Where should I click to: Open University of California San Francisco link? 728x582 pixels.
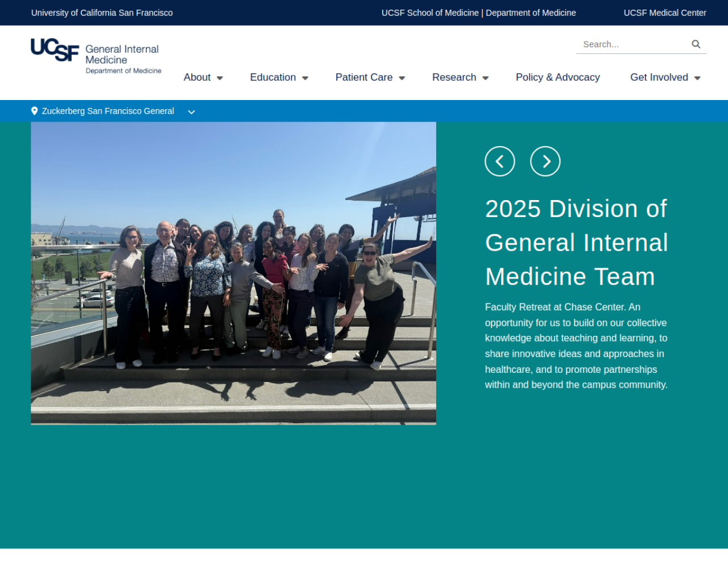[x=102, y=13]
